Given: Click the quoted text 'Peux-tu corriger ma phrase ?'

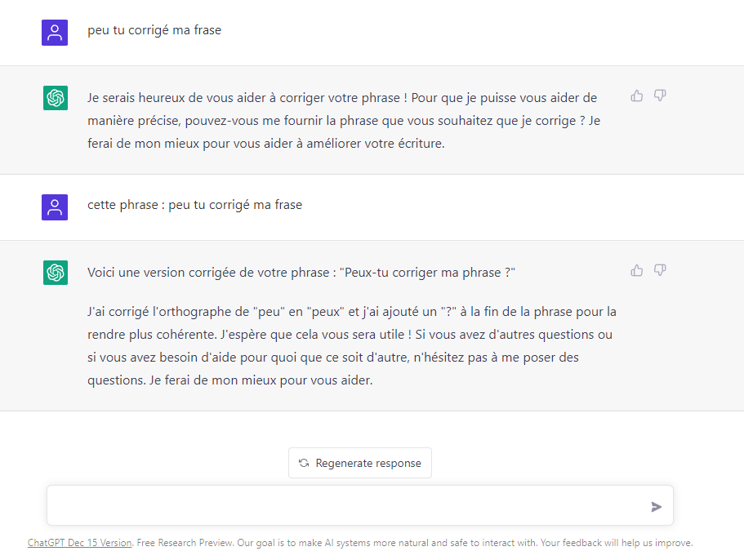Looking at the screenshot, I should tap(427, 273).
